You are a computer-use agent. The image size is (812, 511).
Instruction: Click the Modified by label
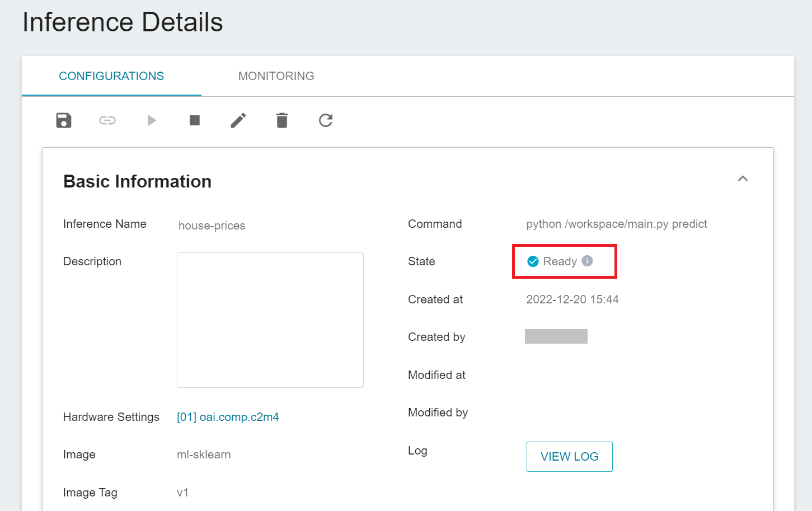pyautogui.click(x=438, y=412)
